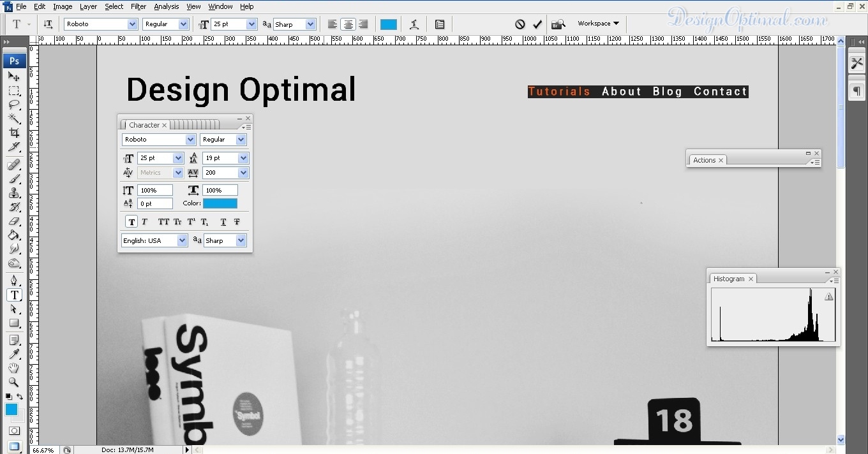Select the Hand tool
The height and width of the screenshot is (454, 868).
coord(14,368)
